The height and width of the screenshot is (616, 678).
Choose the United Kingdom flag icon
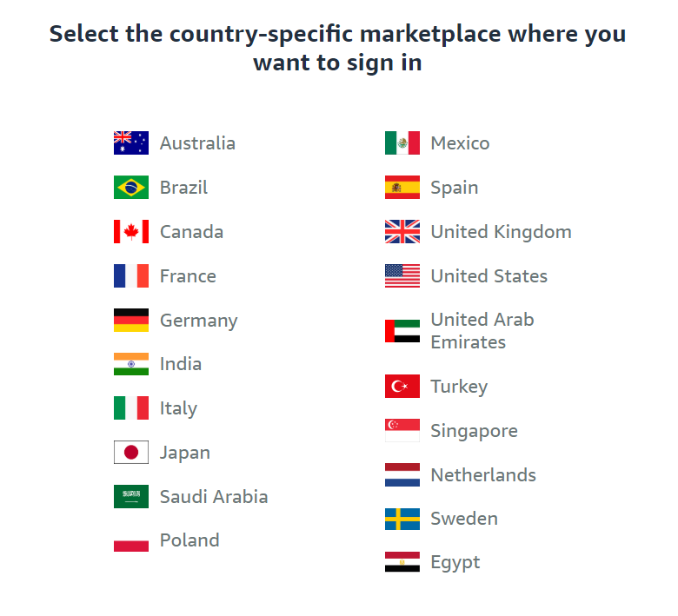402,232
